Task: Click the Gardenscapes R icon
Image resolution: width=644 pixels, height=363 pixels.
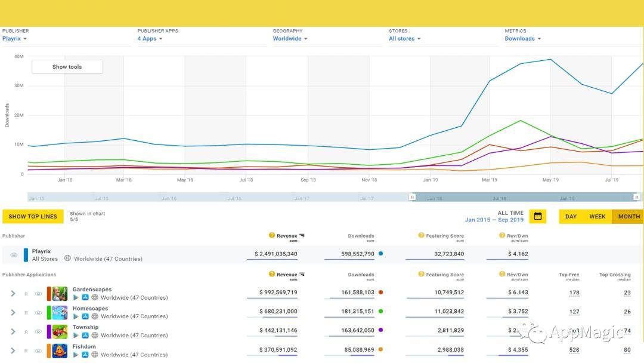Action: (x=26, y=294)
